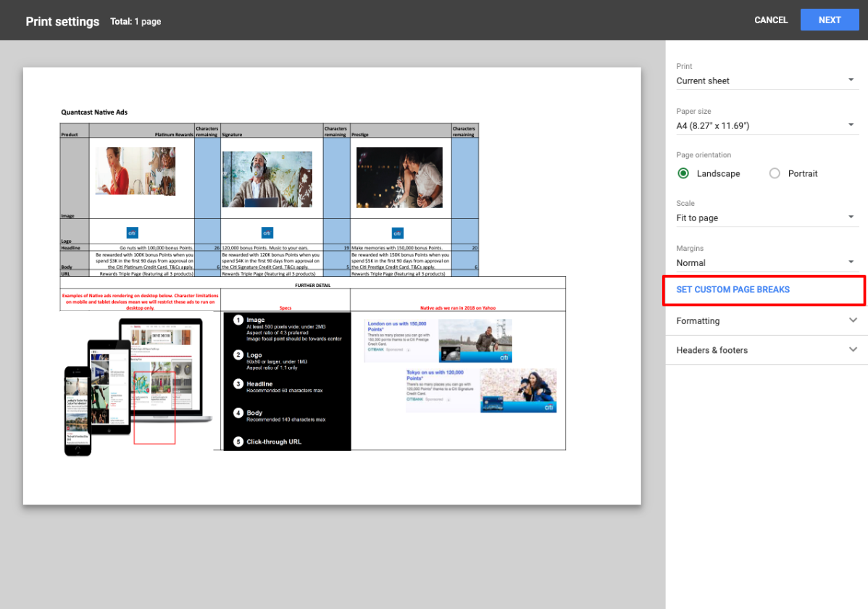Image resolution: width=868 pixels, height=609 pixels.
Task: Click SET CUSTOM PAGE BREAKS link
Action: 733,290
